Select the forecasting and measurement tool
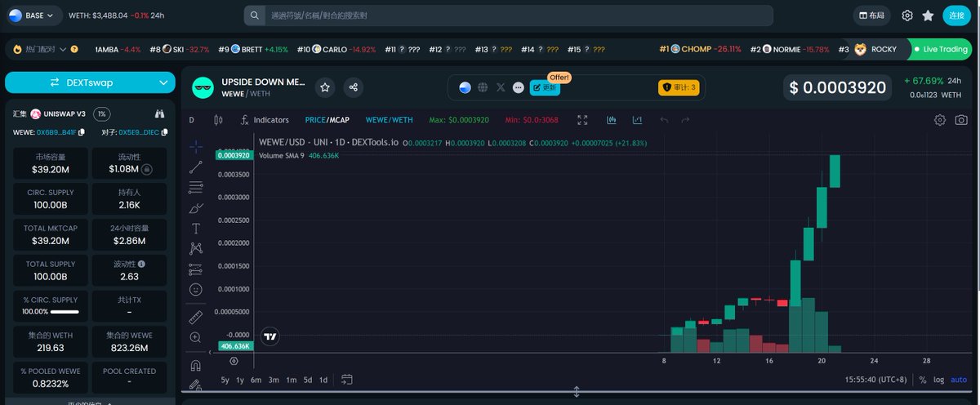 [196, 269]
